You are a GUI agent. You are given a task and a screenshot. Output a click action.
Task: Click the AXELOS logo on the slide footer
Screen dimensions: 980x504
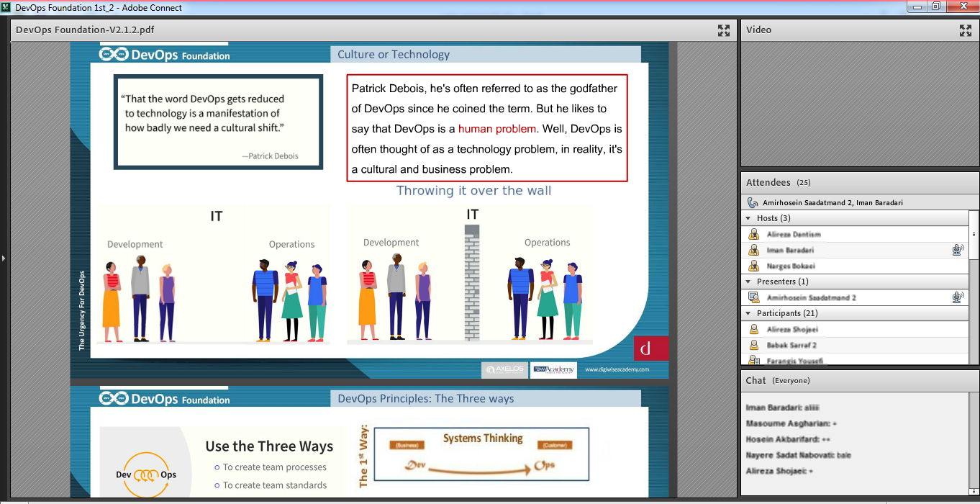(x=504, y=369)
